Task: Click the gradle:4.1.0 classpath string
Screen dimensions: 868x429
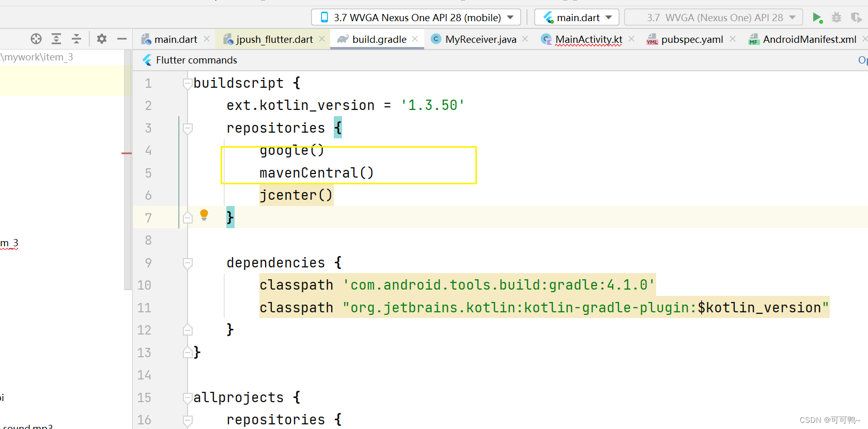Action: [499, 285]
